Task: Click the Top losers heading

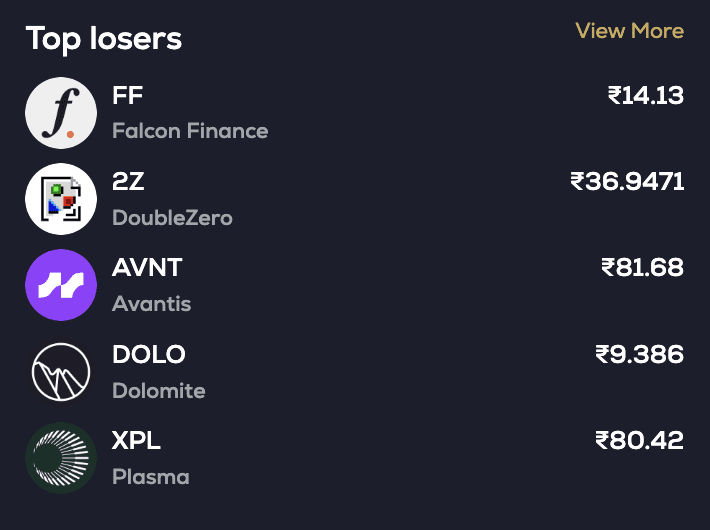Action: (104, 39)
